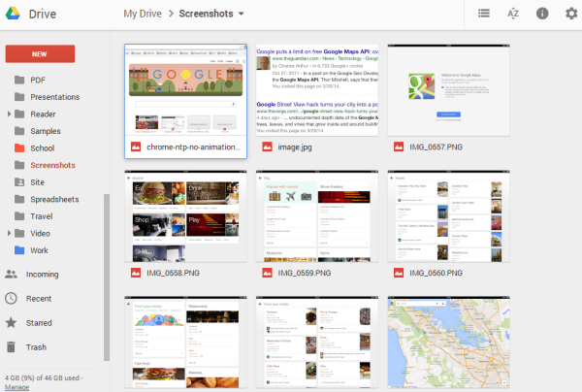This screenshot has width=582, height=392.
Task: Select the School folder label
Action: point(43,148)
